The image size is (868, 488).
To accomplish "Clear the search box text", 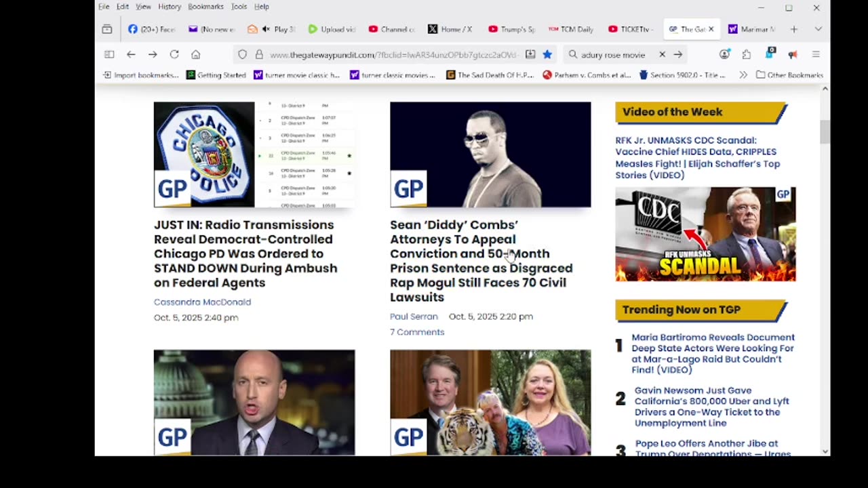I will (x=662, y=54).
